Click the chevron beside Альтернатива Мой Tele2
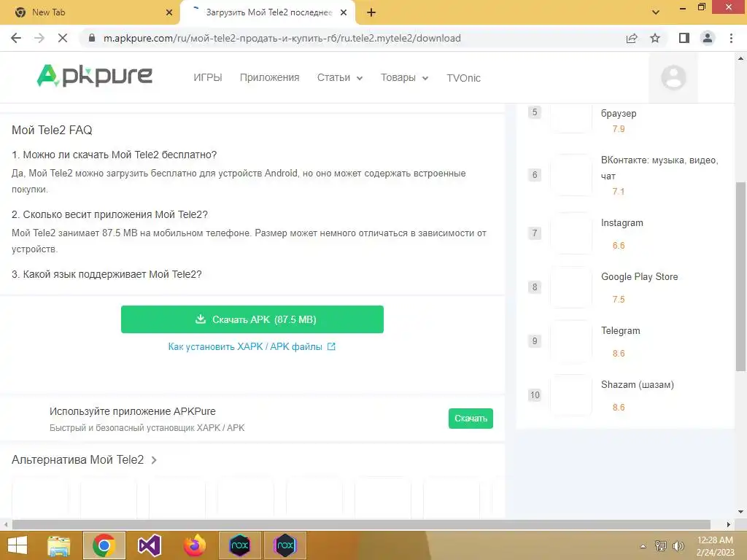This screenshot has height=560, width=747. 154,460
